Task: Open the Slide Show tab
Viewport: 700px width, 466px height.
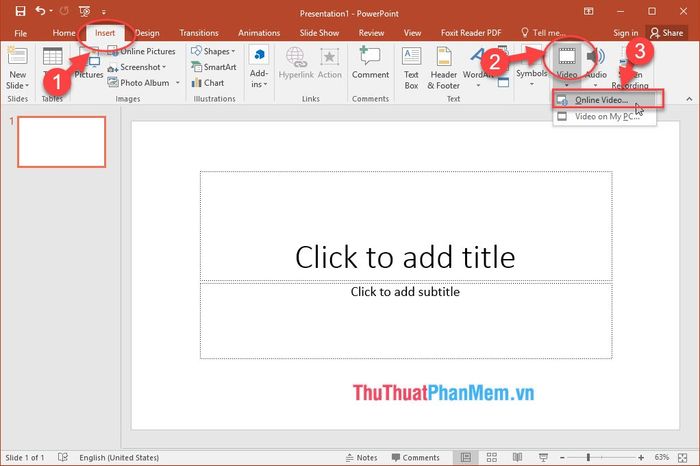Action: point(319,33)
